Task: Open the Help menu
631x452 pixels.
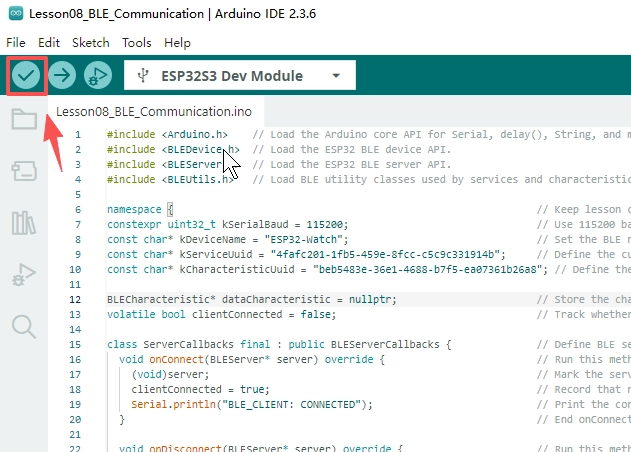Action: pos(177,43)
